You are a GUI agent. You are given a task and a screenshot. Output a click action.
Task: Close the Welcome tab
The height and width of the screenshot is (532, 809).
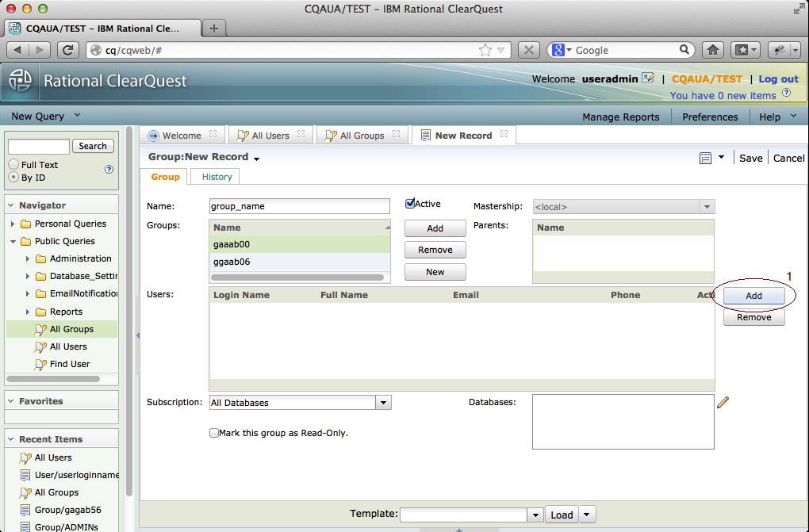(x=213, y=134)
